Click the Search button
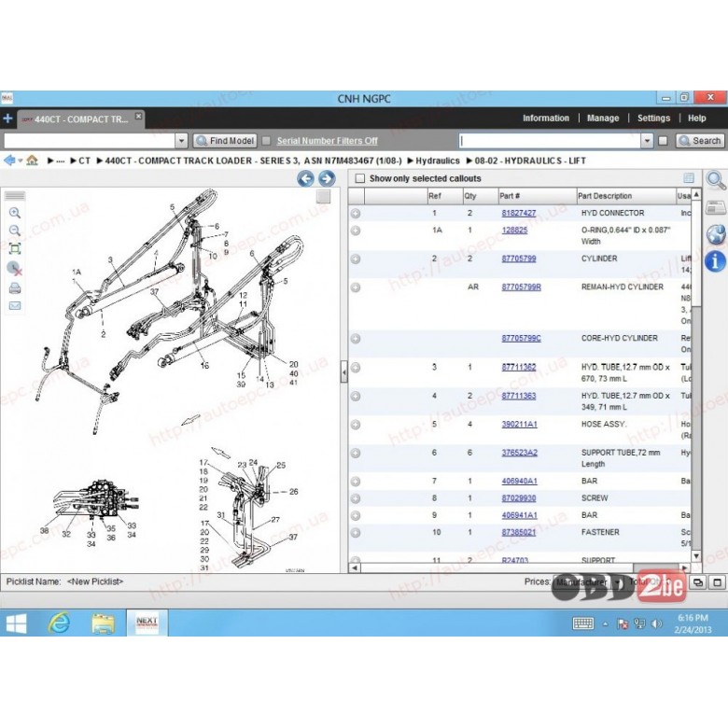Image resolution: width=728 pixels, height=728 pixels. pyautogui.click(x=700, y=141)
